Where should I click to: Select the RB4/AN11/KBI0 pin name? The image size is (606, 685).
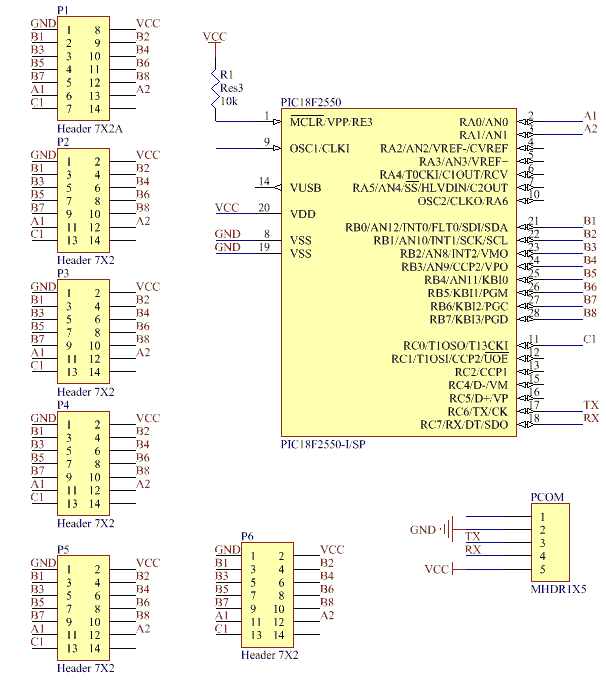click(x=466, y=280)
